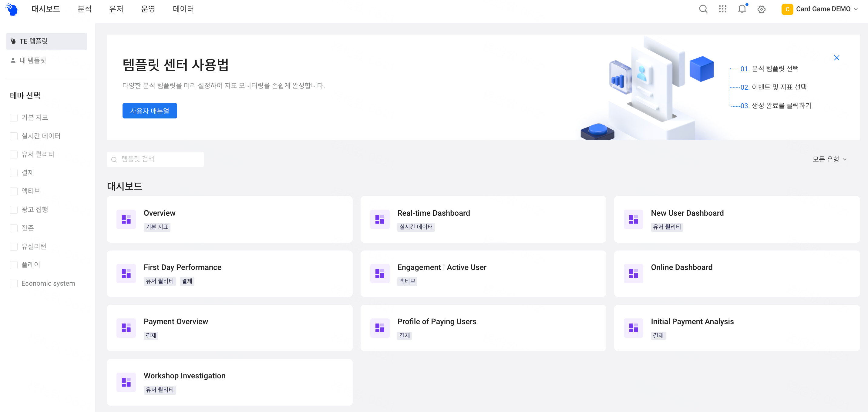Open the First Day Performance template title
The image size is (868, 412).
click(x=183, y=267)
